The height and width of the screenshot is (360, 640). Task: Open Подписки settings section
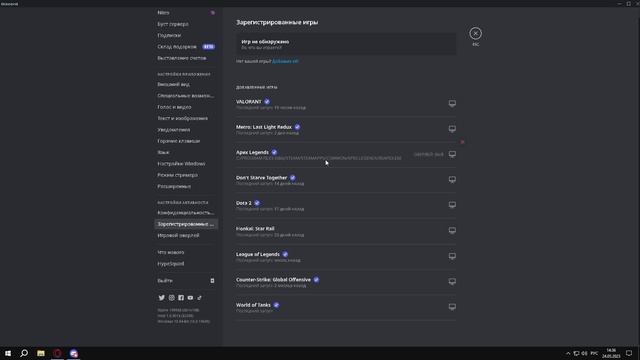pos(186,36)
